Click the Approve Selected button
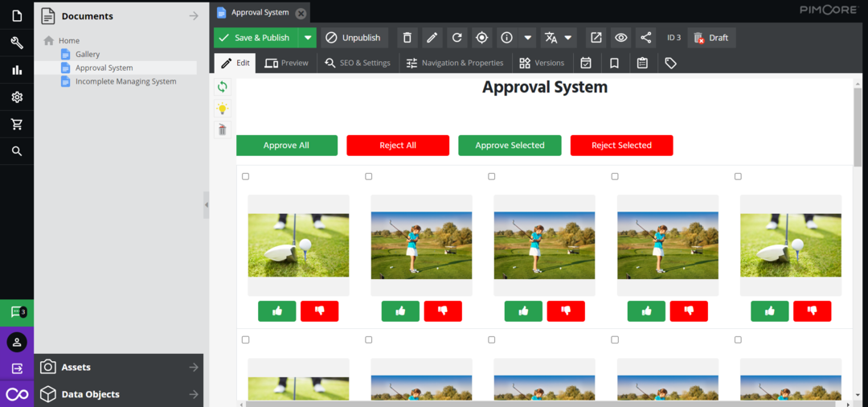The height and width of the screenshot is (407, 868). 510,145
